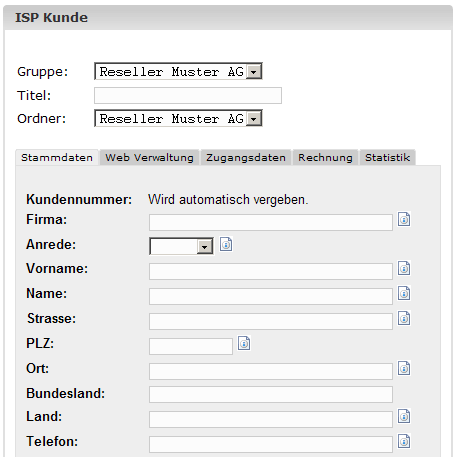The width and height of the screenshot is (455, 457).
Task: Click the Firma text input field
Action: [271, 222]
